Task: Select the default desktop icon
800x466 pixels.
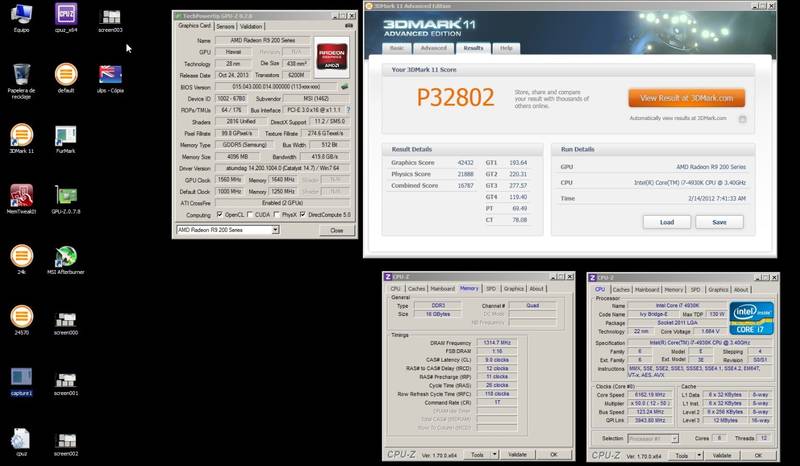Action: [66, 78]
